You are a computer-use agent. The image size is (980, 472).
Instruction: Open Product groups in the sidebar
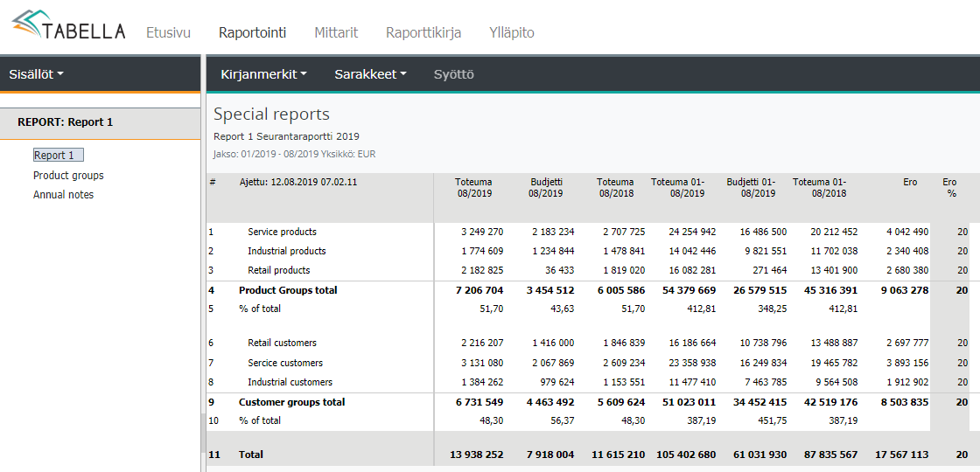point(68,175)
